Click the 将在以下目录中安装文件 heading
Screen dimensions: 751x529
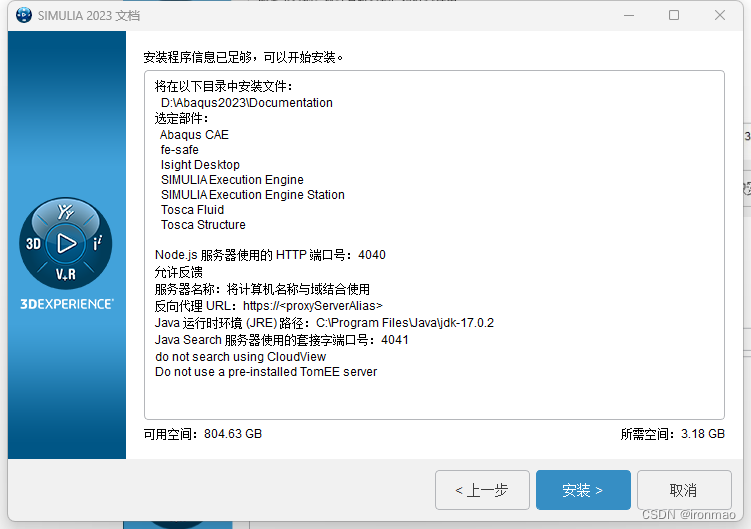pyautogui.click(x=224, y=86)
